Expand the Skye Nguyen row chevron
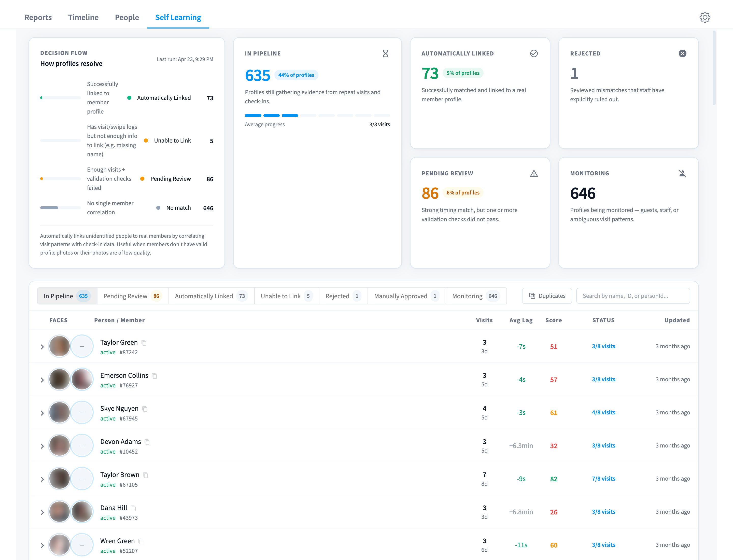733x560 pixels. [42, 413]
